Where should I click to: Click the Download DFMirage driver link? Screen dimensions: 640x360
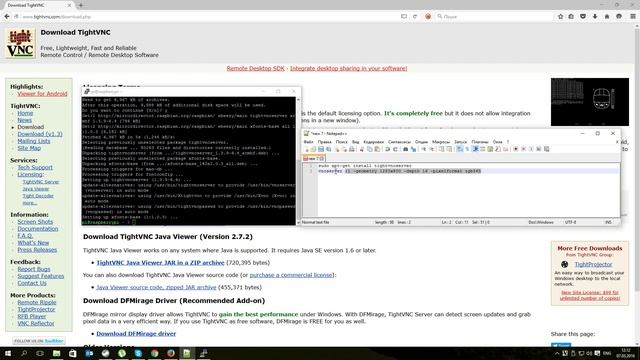136,333
